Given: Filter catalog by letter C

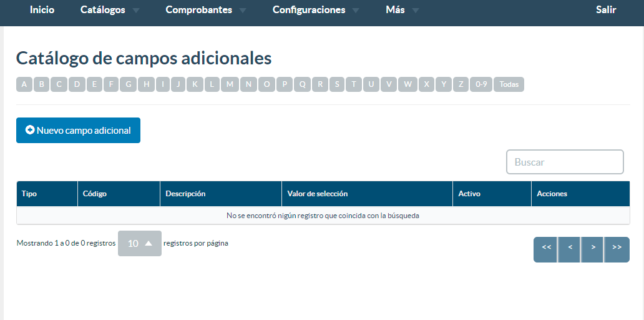Looking at the screenshot, I should [59, 84].
